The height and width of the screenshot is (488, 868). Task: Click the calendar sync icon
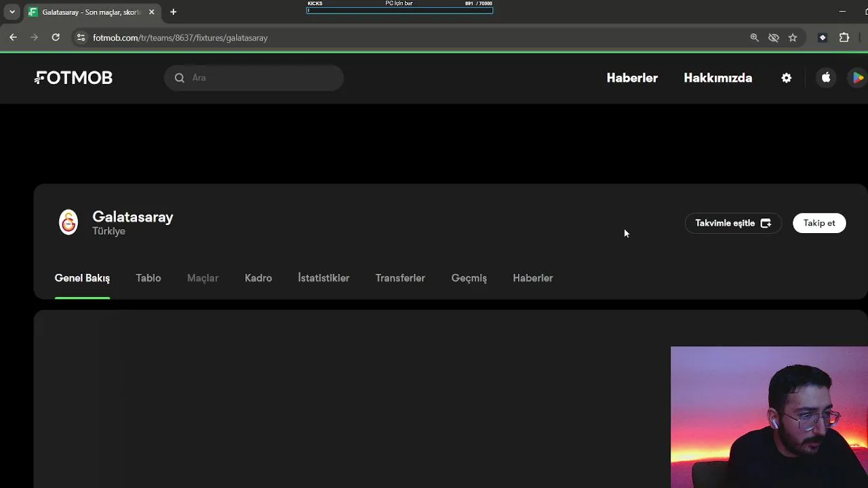(766, 223)
